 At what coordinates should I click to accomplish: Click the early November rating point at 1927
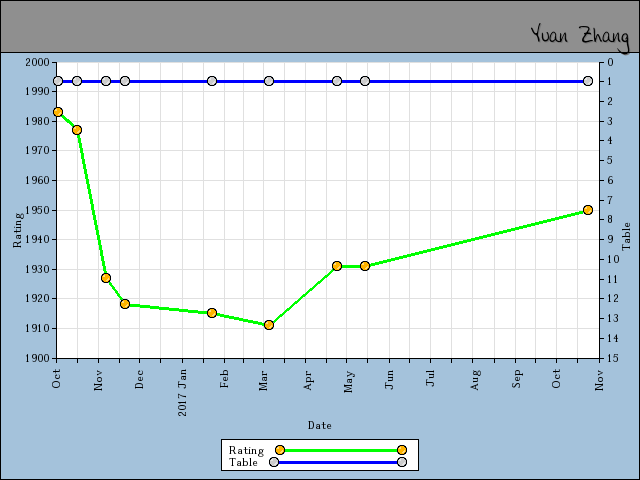[106, 278]
